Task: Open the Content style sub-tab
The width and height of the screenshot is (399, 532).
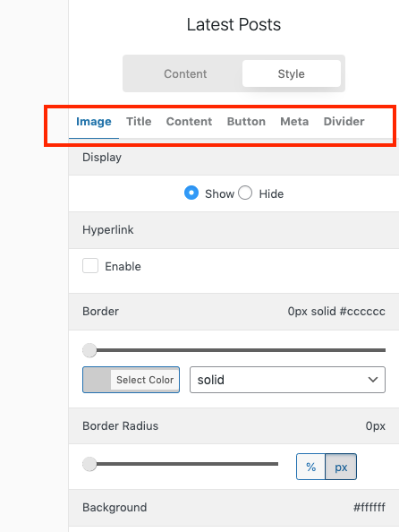Action: (x=189, y=122)
